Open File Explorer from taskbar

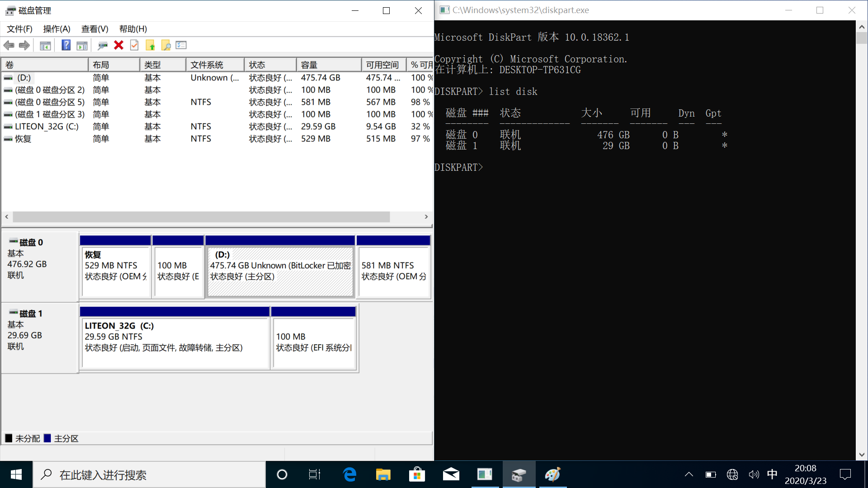383,474
